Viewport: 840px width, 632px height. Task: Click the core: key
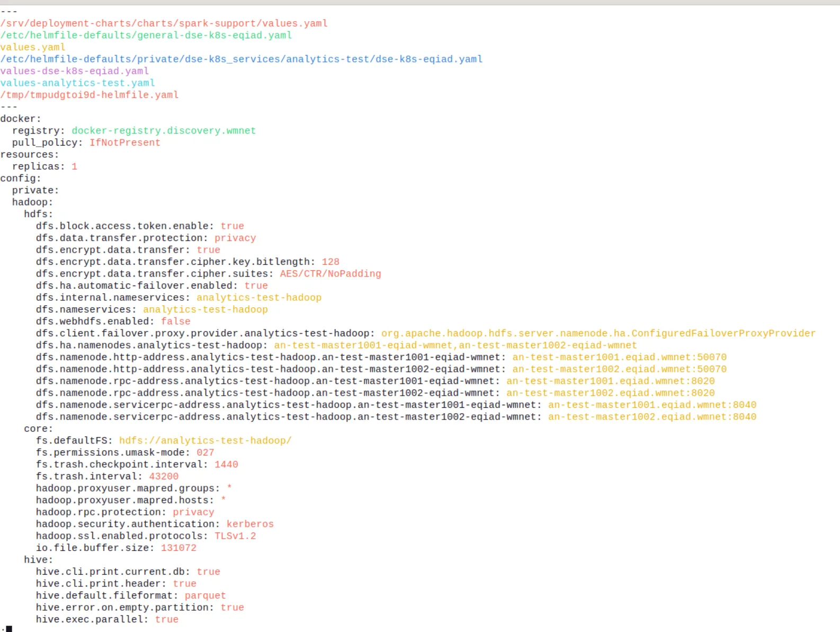coord(39,429)
